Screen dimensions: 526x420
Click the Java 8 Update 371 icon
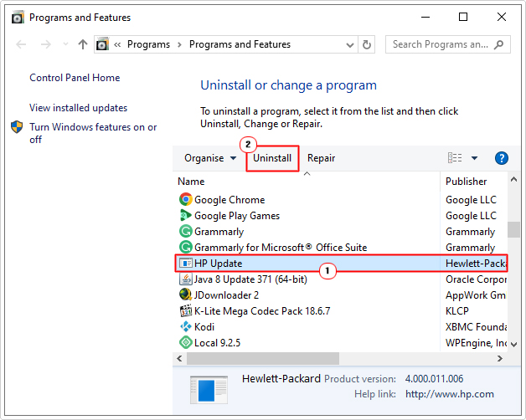(x=185, y=279)
